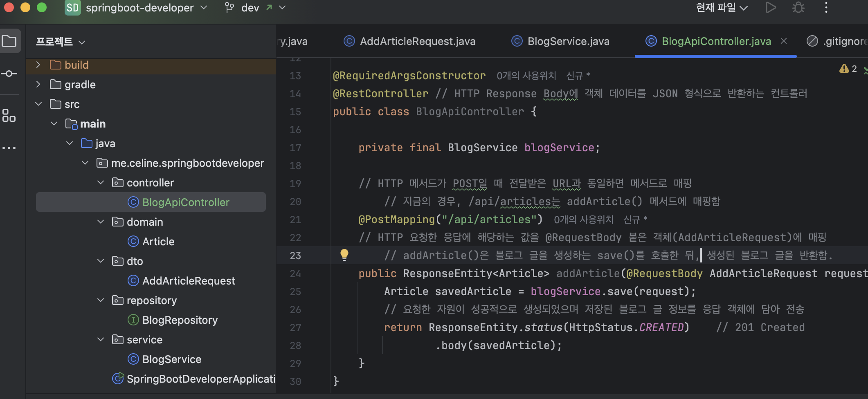Click the git branch icon next to dev

tap(229, 8)
